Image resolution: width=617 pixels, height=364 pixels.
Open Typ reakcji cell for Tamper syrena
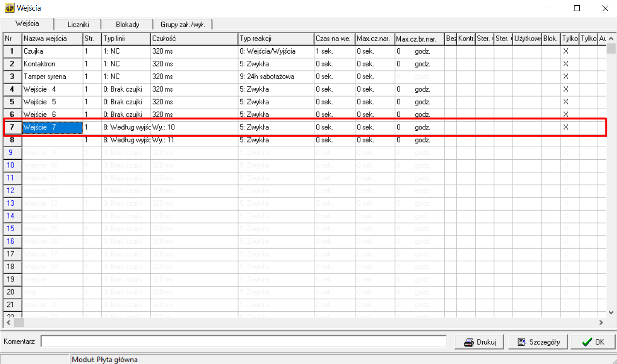(x=275, y=76)
